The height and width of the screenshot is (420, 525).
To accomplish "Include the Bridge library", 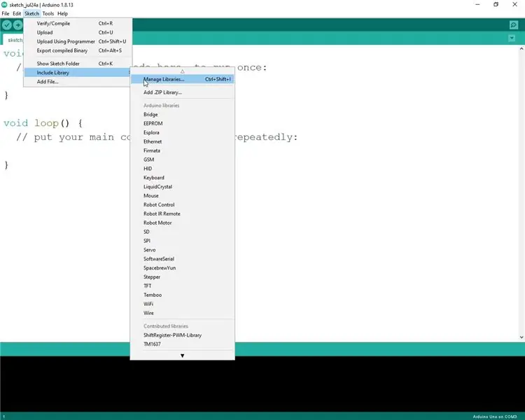I will [x=182, y=115].
